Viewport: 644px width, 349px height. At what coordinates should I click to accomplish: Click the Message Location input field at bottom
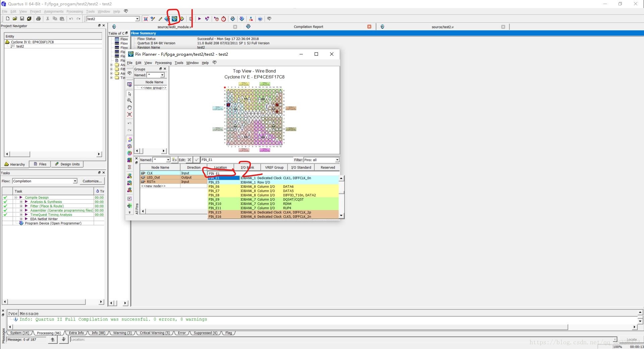click(341, 340)
